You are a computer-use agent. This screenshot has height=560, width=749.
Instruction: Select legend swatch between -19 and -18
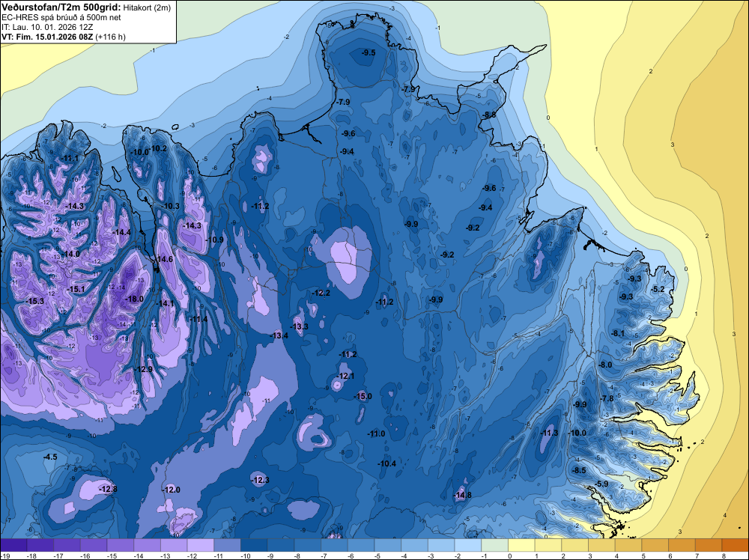13,545
